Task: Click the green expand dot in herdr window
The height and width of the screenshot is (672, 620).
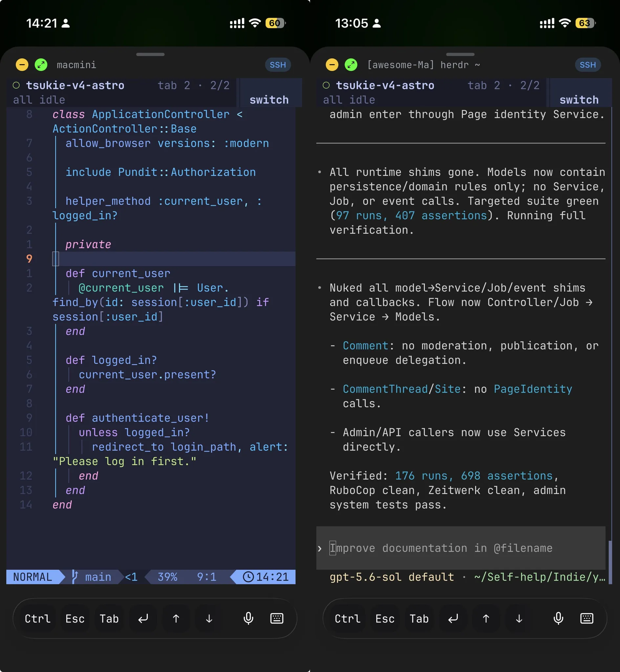Action: tap(351, 64)
